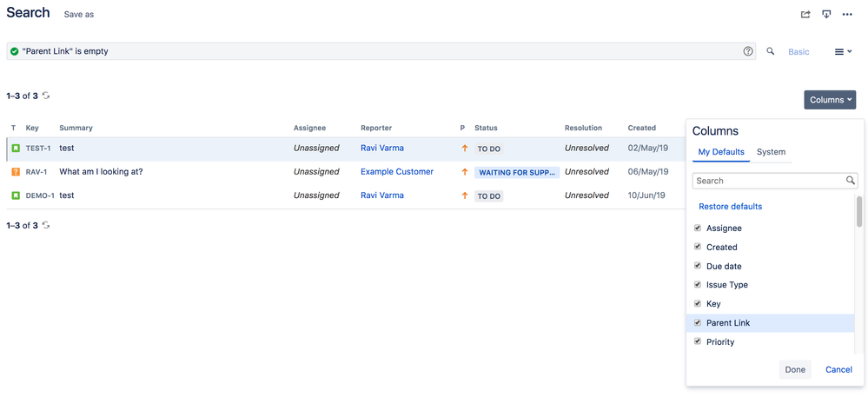The height and width of the screenshot is (397, 868).
Task: Click the TEST-1 issue type icon
Action: (16, 149)
